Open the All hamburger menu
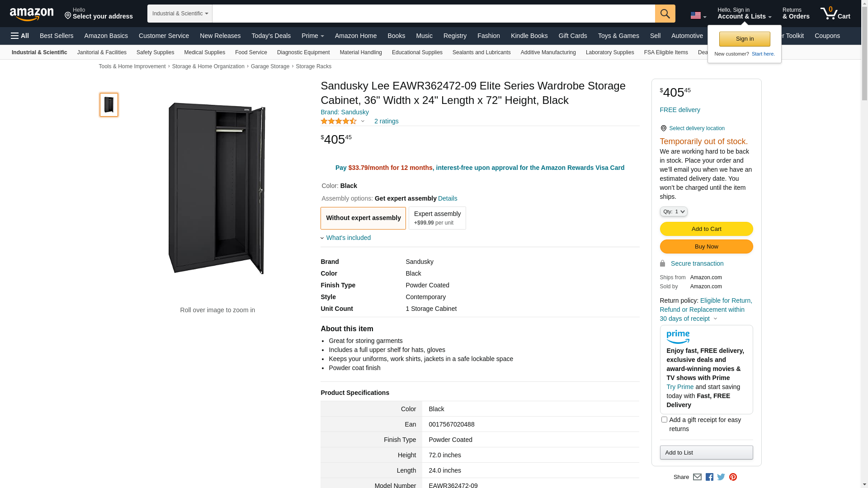This screenshot has width=868, height=488. coord(20,36)
